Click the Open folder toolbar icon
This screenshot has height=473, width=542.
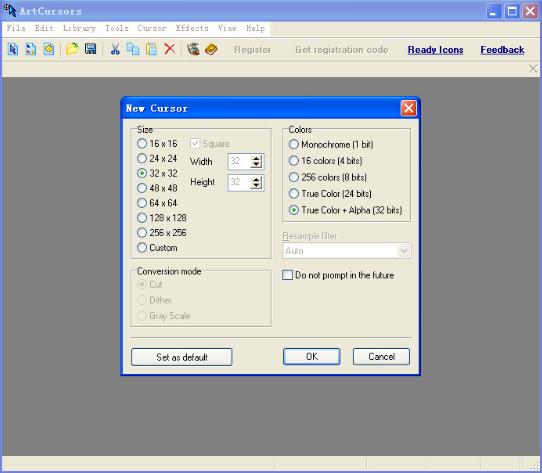72,49
